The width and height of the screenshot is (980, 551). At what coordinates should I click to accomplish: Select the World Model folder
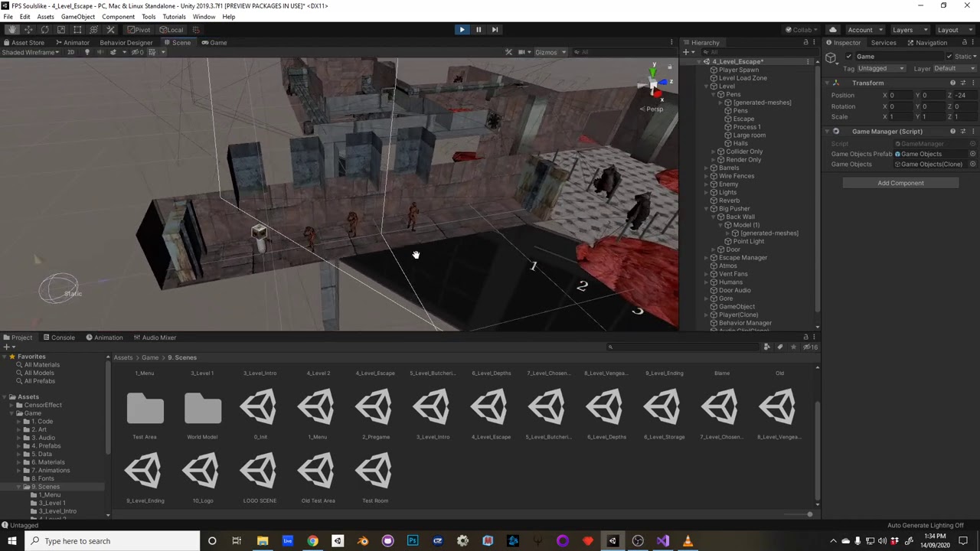(202, 412)
